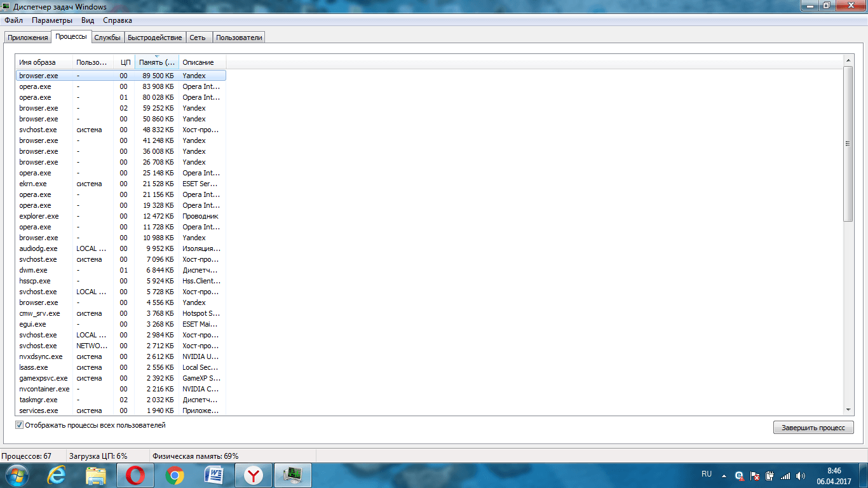Click the Task Manager taskbar icon

pos(293,475)
